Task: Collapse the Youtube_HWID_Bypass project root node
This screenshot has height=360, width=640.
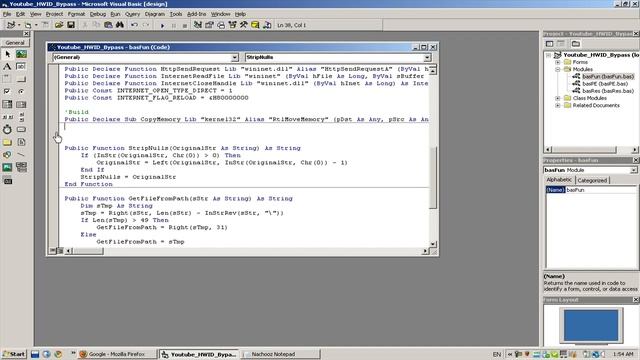Action: point(549,55)
